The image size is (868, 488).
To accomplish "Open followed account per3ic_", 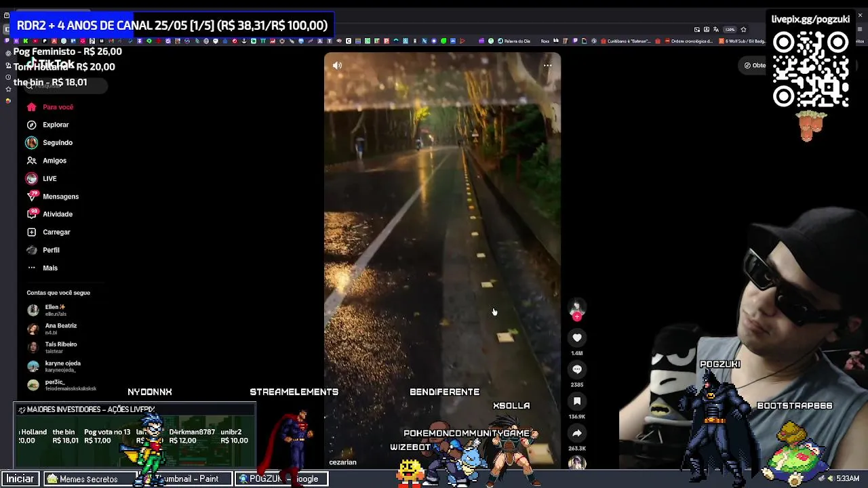I will tap(62, 385).
